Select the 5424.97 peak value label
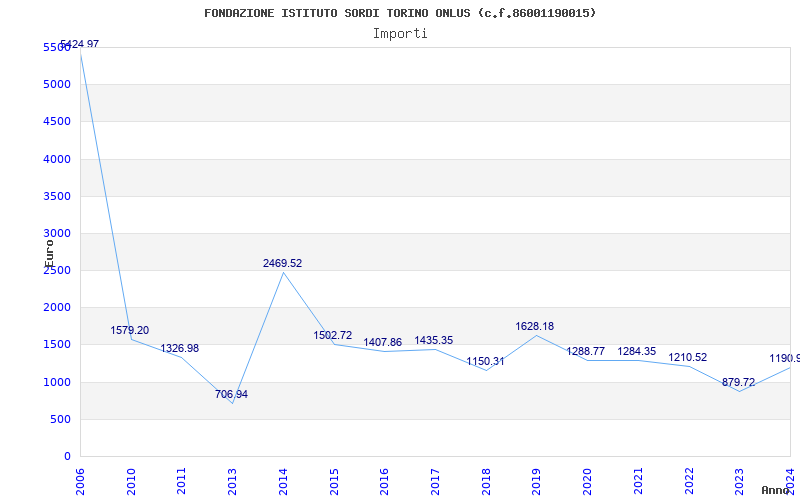The width and height of the screenshot is (800, 500). [x=79, y=45]
